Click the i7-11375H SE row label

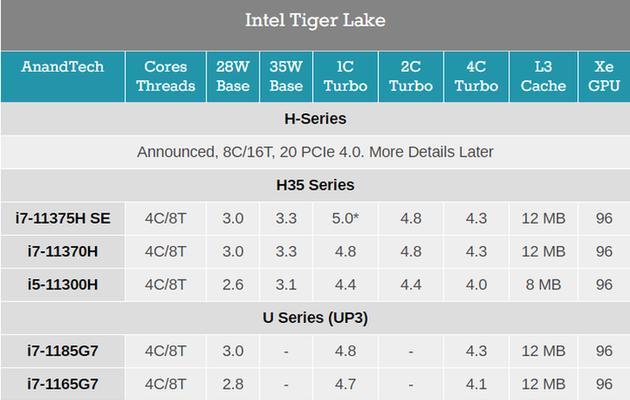pos(63,218)
